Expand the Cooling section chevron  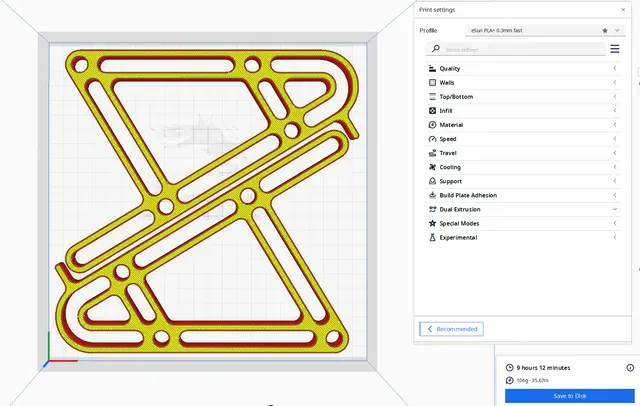point(615,167)
